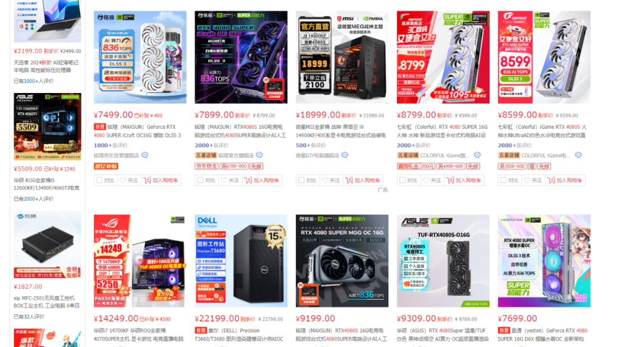This screenshot has height=347, width=644.
Task: Tick 对比 checkbox for ¥18999.00 MSI desktop
Action: [x=302, y=180]
